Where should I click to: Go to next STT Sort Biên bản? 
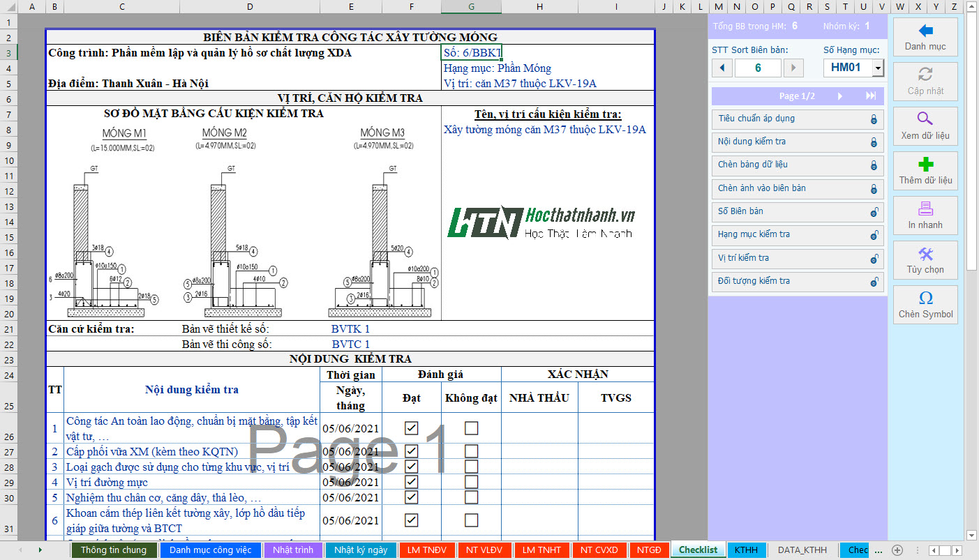point(793,68)
